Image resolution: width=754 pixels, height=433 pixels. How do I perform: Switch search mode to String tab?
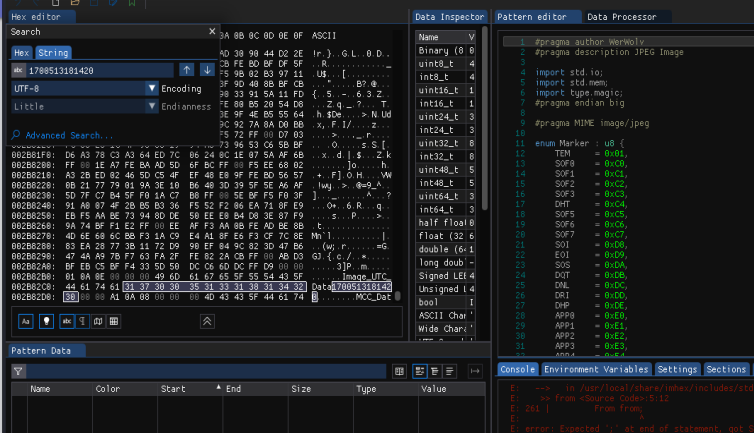53,52
